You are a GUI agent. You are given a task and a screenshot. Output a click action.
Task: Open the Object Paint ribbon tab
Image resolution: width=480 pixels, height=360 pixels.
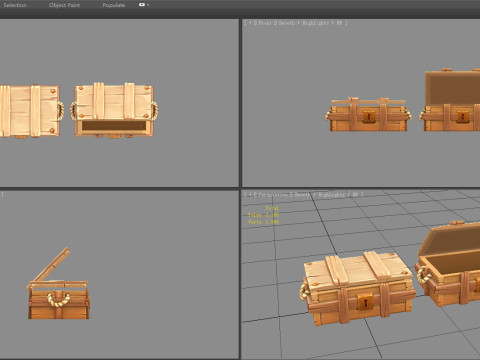pos(64,5)
